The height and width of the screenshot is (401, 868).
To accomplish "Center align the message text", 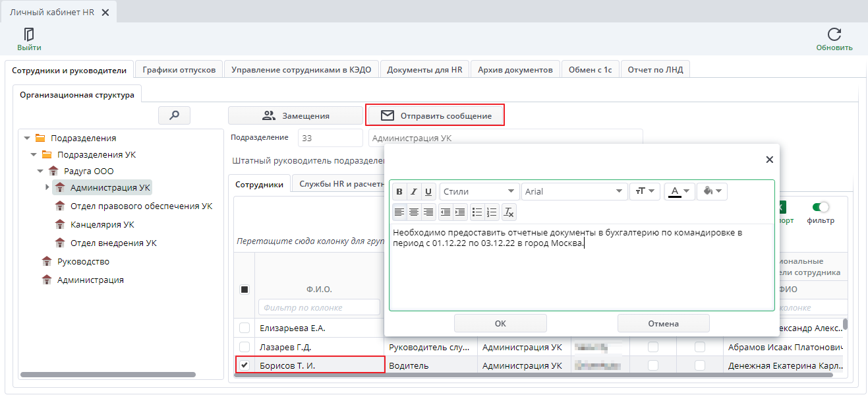I will click(414, 212).
